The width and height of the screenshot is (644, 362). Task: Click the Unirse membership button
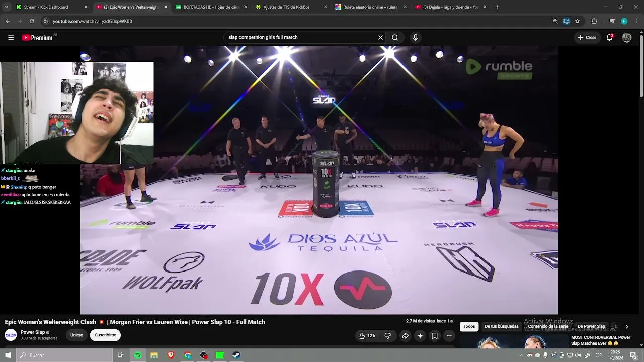pyautogui.click(x=76, y=335)
